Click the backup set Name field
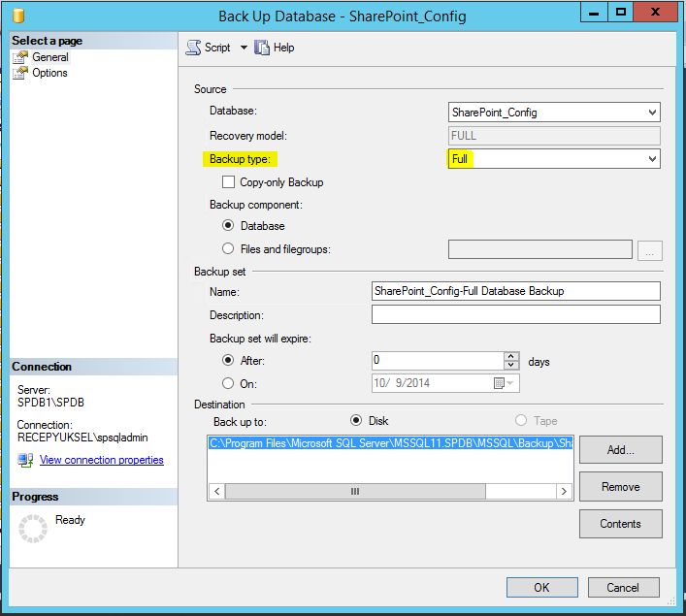 tap(516, 291)
